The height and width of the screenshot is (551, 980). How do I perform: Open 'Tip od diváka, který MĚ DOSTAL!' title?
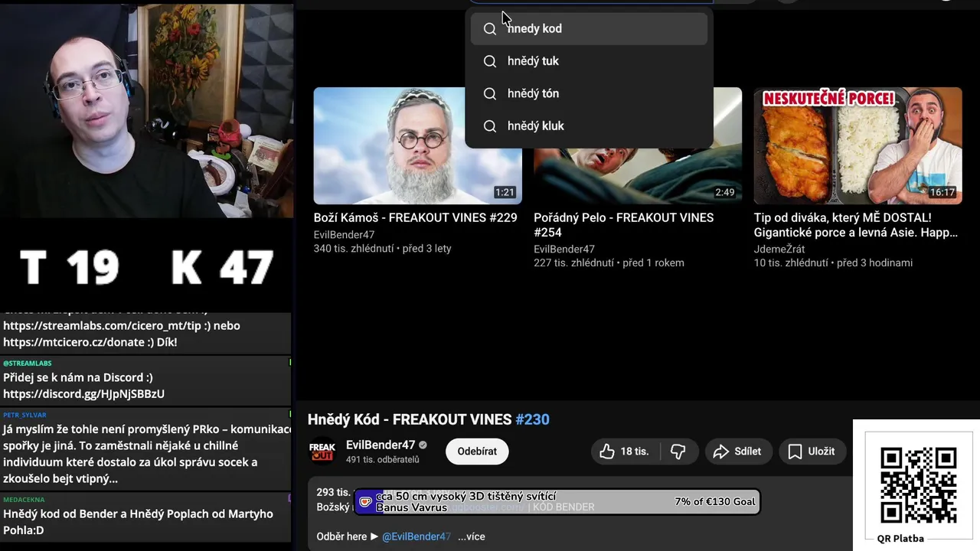point(856,225)
